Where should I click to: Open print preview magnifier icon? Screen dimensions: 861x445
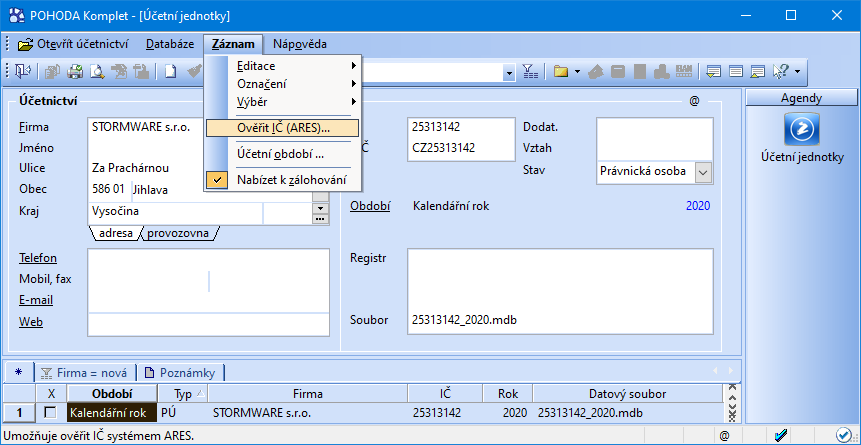[98, 71]
